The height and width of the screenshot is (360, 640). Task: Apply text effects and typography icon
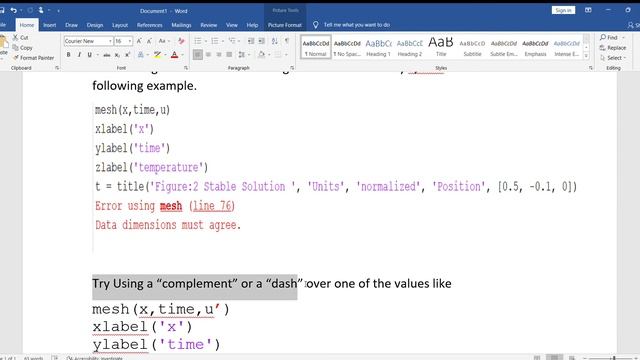(140, 55)
